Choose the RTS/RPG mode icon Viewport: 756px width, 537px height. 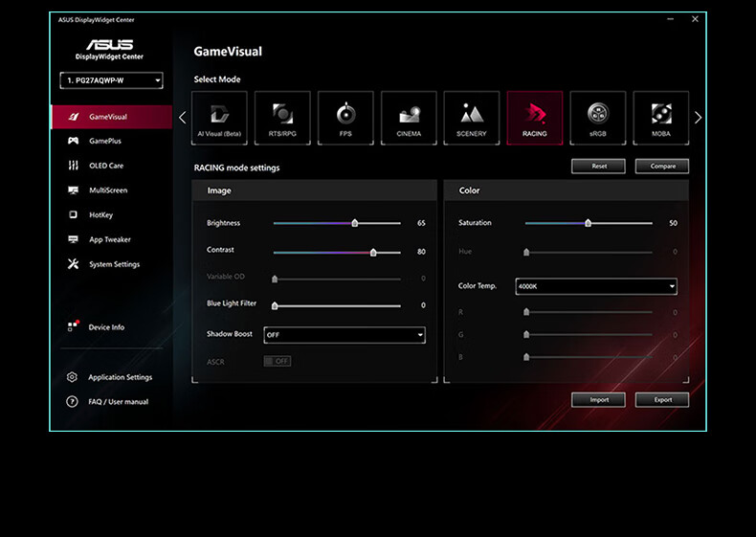pyautogui.click(x=282, y=118)
